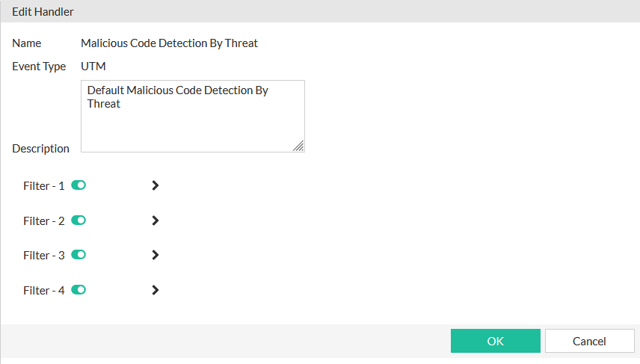The width and height of the screenshot is (640, 364).
Task: Show Filter - 4 settings via chevron
Action: pos(156,290)
